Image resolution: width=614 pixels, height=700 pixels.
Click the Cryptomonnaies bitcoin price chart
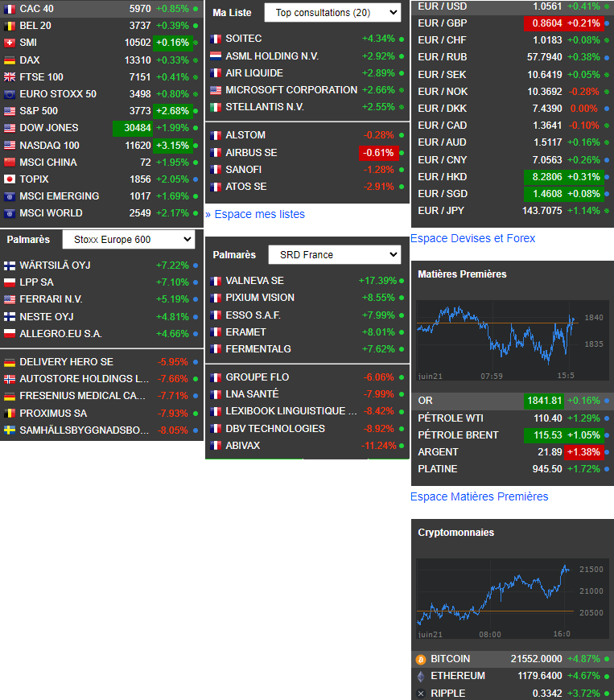pos(512,599)
